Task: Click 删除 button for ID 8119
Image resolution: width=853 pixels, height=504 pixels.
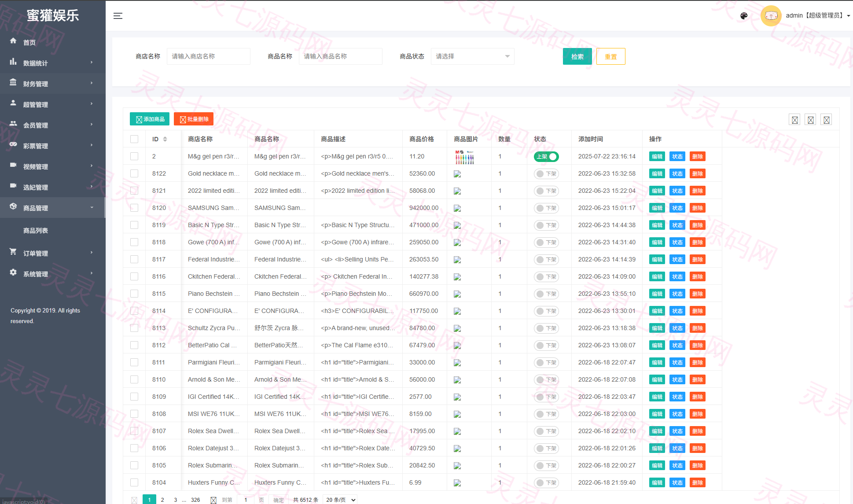Action: (x=697, y=225)
